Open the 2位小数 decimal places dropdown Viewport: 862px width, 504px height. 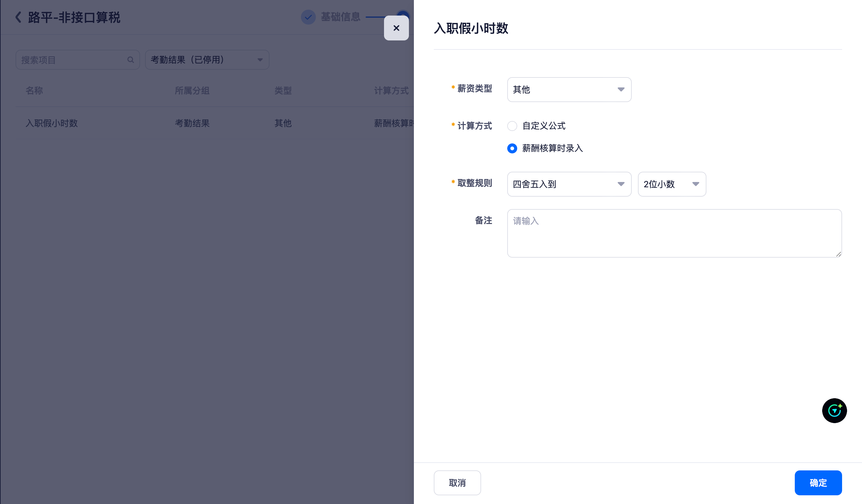[x=672, y=184]
